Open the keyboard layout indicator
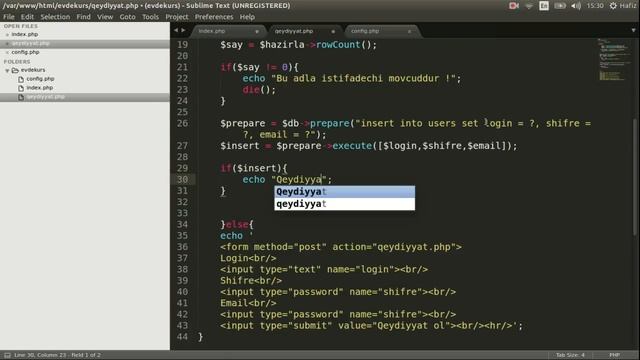640x360 pixels. coord(544,6)
